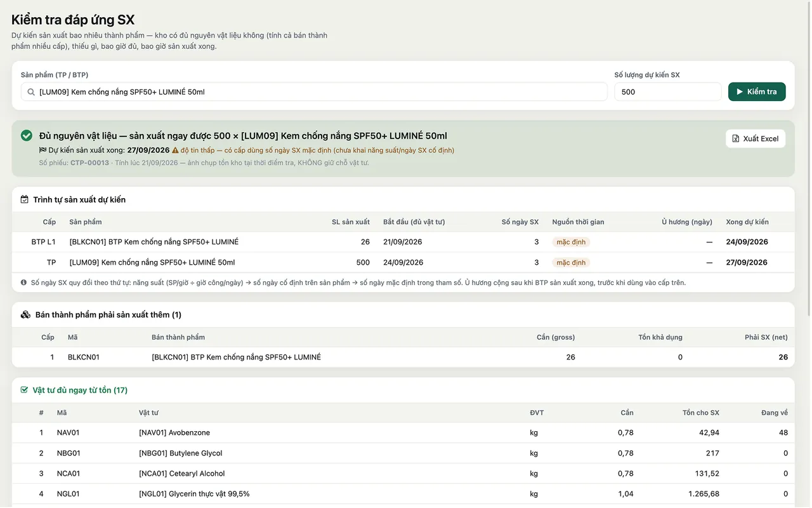Viewport: 812px width, 508px height.
Task: Select the BTP Kem chống nắng row in production sequence
Action: pyautogui.click(x=403, y=242)
